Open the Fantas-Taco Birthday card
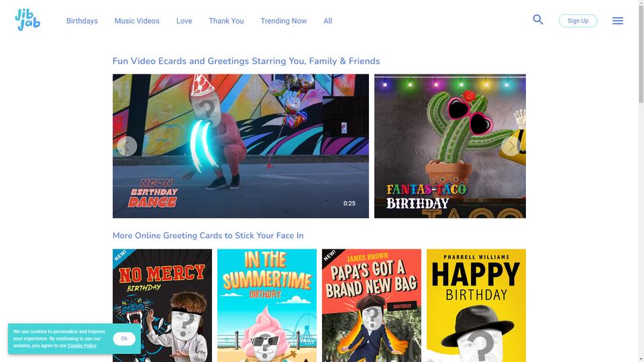 (x=449, y=146)
